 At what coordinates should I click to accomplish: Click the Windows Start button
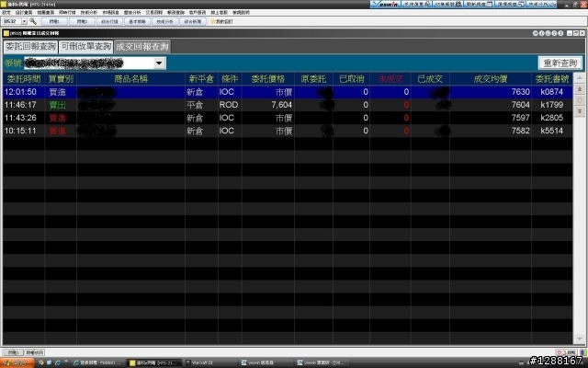coord(17,362)
